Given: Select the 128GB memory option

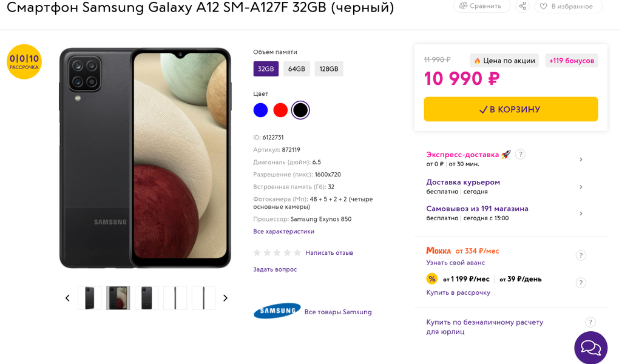Looking at the screenshot, I should 328,69.
